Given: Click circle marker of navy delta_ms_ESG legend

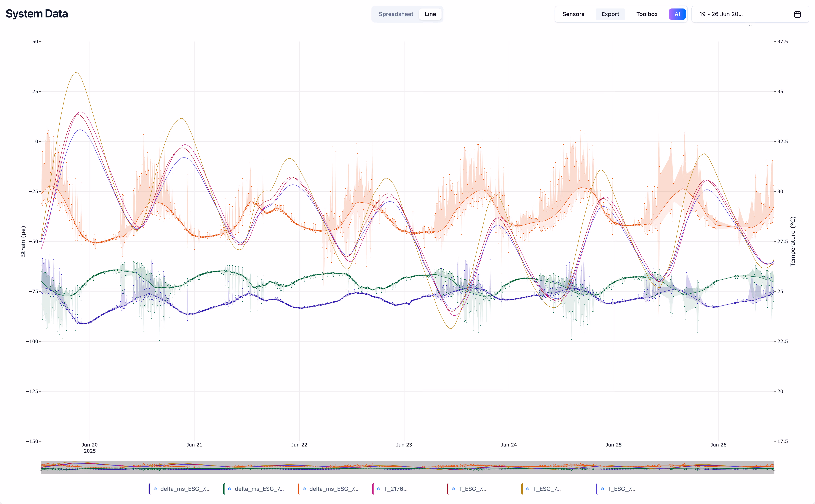Looking at the screenshot, I should [x=155, y=489].
